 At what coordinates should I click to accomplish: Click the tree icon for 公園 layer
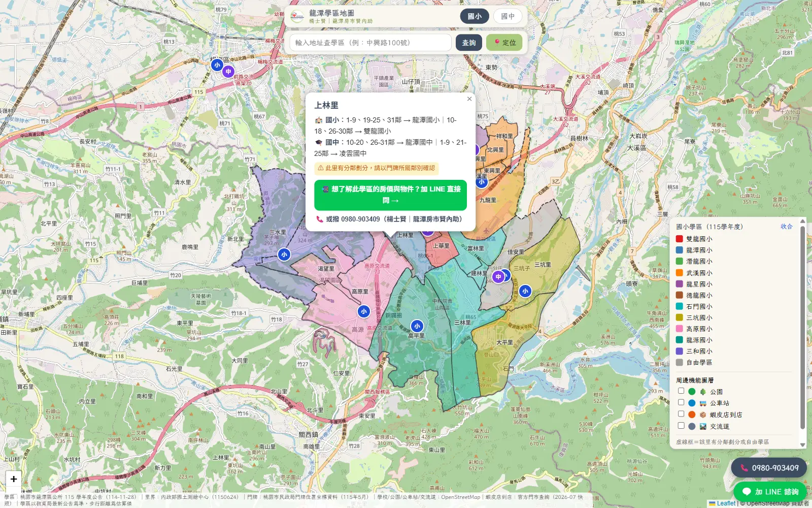tap(703, 392)
